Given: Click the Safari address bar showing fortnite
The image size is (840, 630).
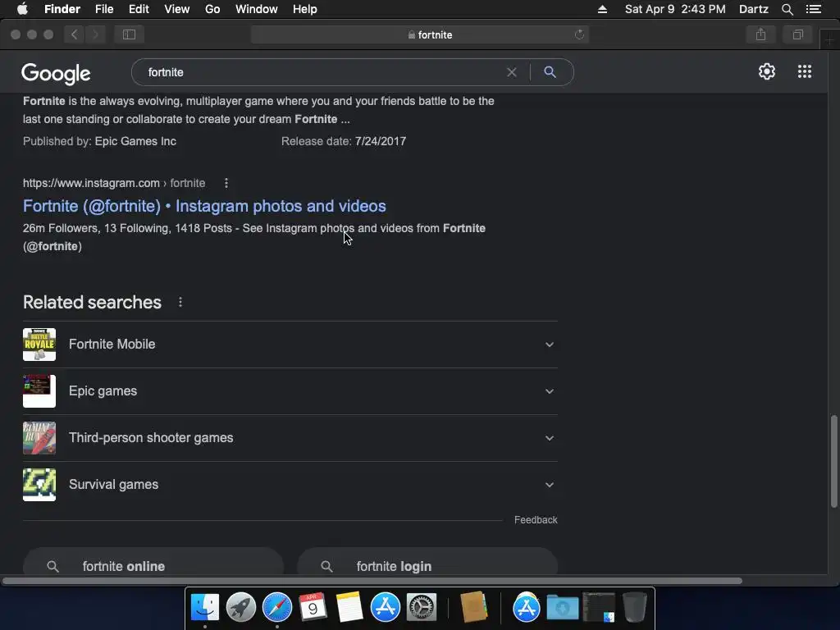Looking at the screenshot, I should tap(420, 34).
